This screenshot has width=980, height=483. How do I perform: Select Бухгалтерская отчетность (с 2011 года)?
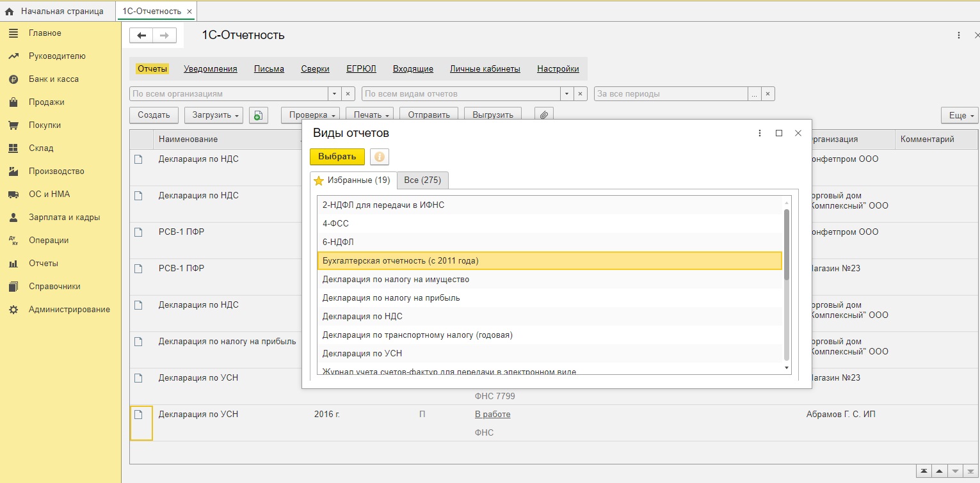[x=550, y=261]
